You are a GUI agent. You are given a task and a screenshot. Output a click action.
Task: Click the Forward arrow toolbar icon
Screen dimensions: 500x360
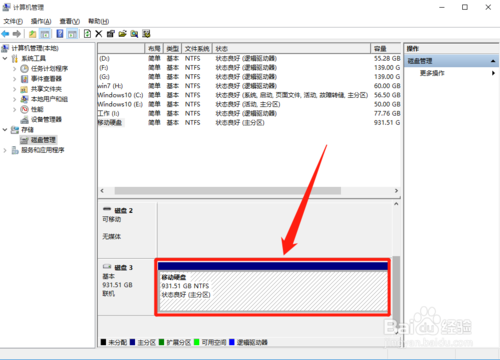pos(17,34)
